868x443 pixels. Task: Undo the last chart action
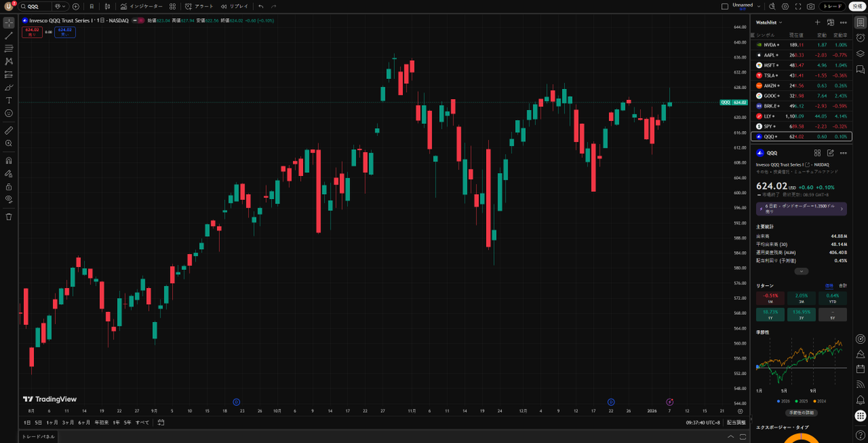coord(261,7)
